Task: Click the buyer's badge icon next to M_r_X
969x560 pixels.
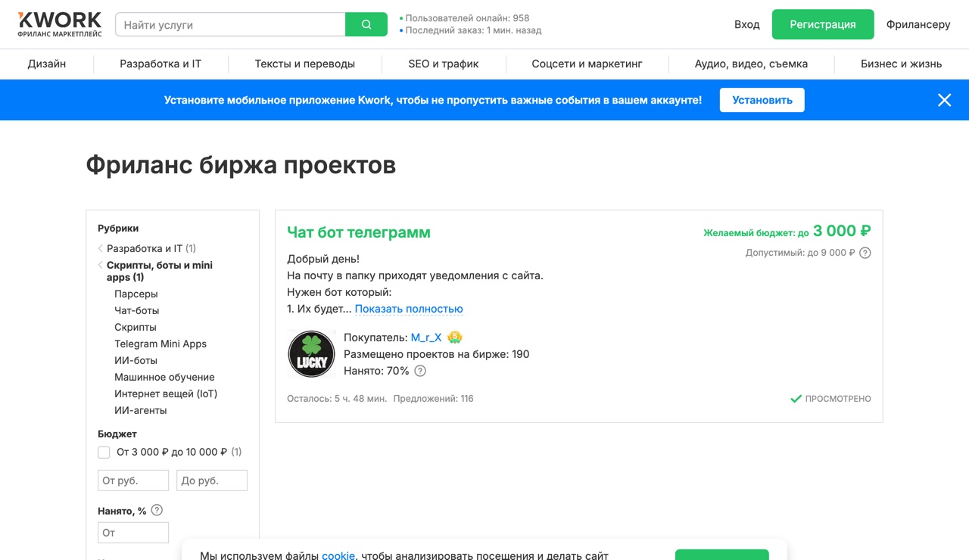Action: [455, 338]
